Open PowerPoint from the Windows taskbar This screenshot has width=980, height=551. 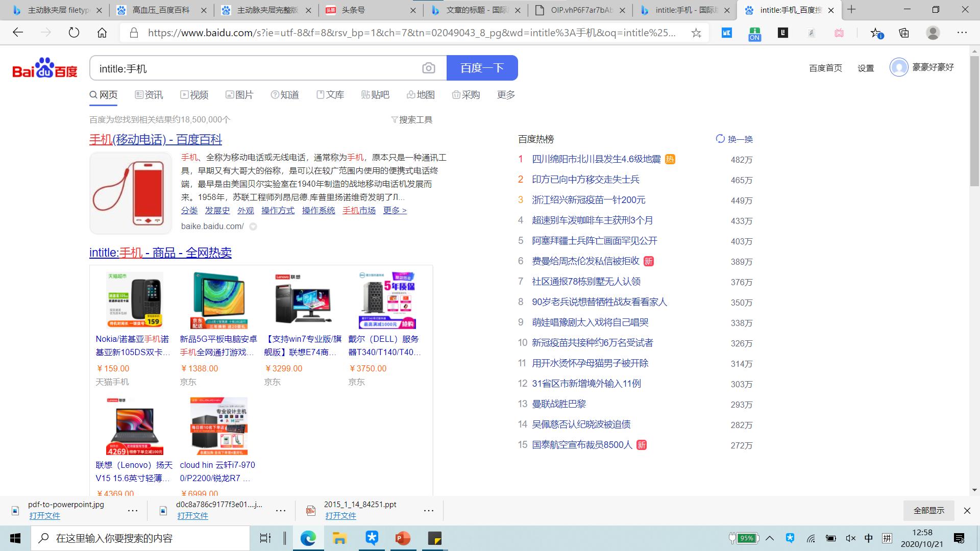pyautogui.click(x=403, y=538)
